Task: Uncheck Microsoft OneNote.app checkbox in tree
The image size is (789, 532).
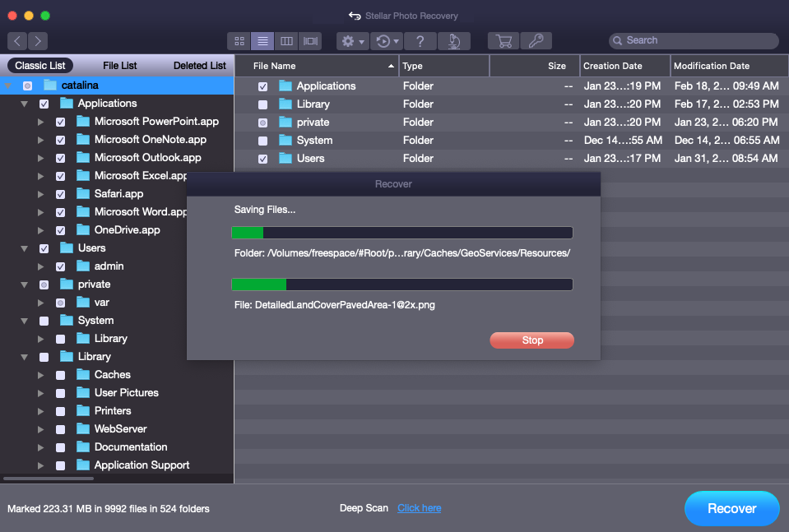Action: 60,141
